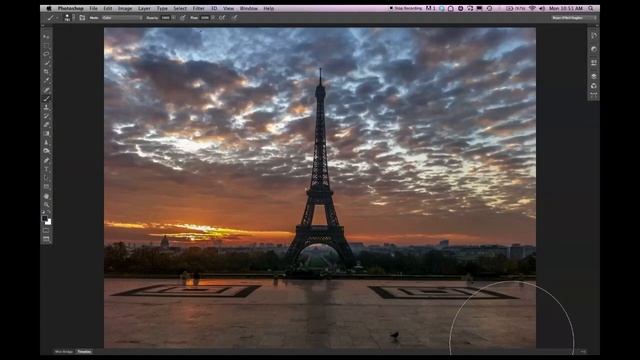Open the Layer menu
This screenshot has width=640, height=360.
tap(144, 8)
